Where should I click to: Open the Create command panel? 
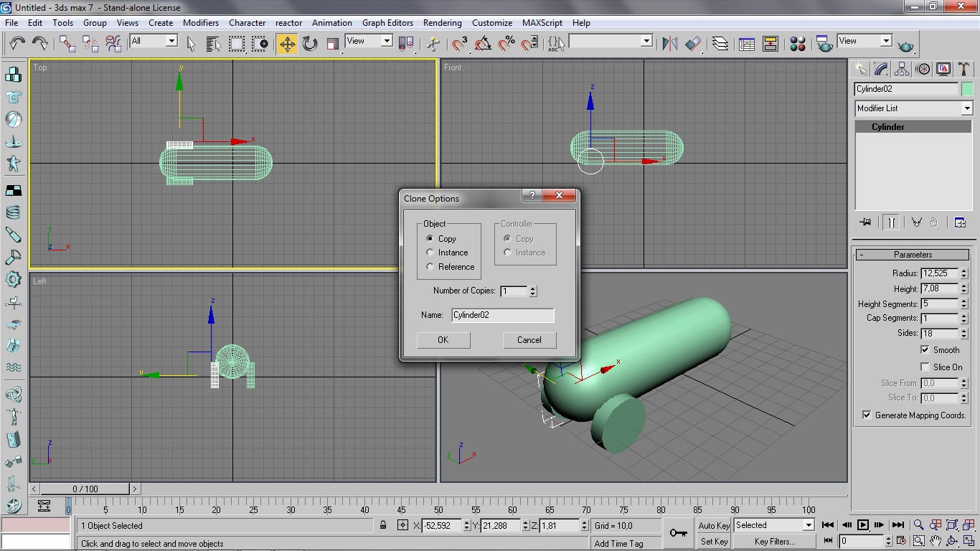(859, 68)
